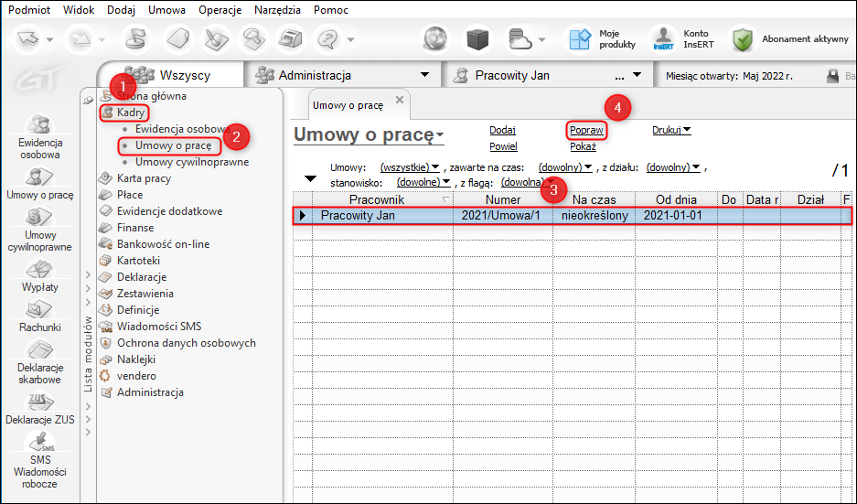
Task: Open the Administracja department dropdown arrow
Action: click(424, 75)
